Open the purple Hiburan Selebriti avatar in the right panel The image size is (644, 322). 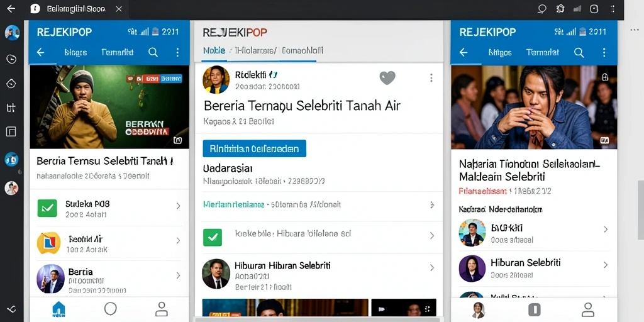pyautogui.click(x=472, y=269)
